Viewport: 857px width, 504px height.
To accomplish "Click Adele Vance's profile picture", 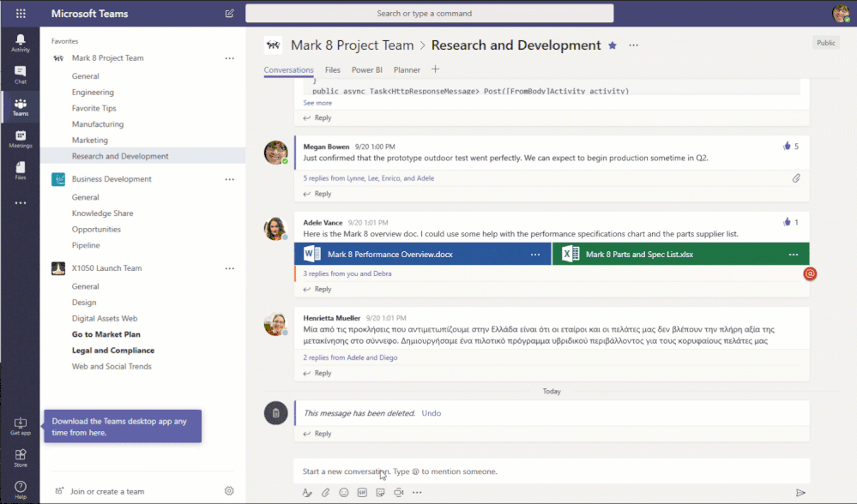I will point(275,228).
